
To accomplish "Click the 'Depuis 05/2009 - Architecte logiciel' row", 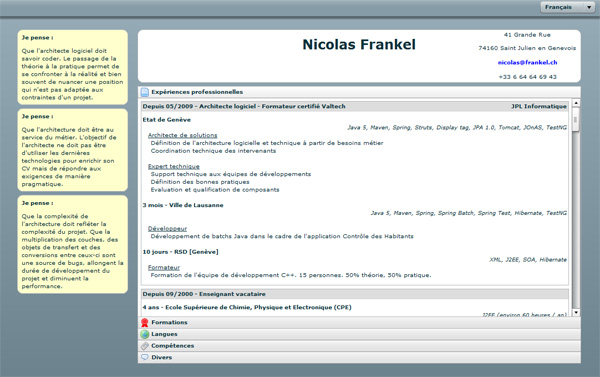I will point(354,106).
